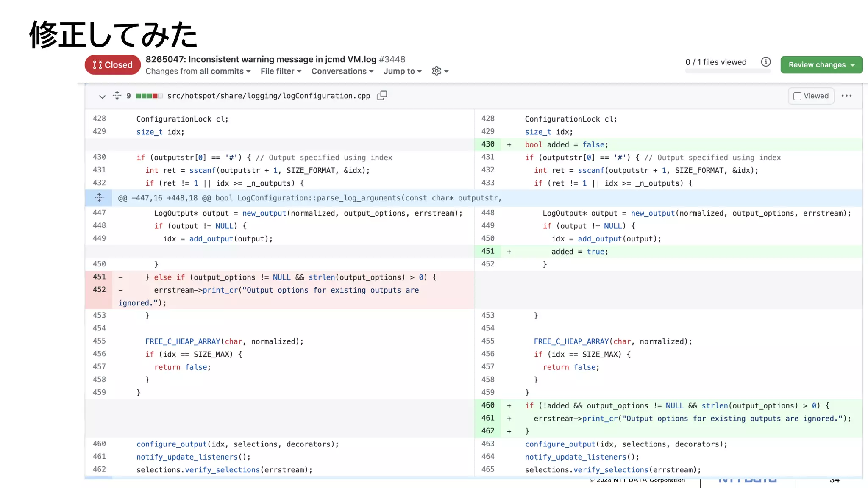Screen dimensions: 868x488
Task: Click expand hunk icon at line 447
Action: coord(99,198)
